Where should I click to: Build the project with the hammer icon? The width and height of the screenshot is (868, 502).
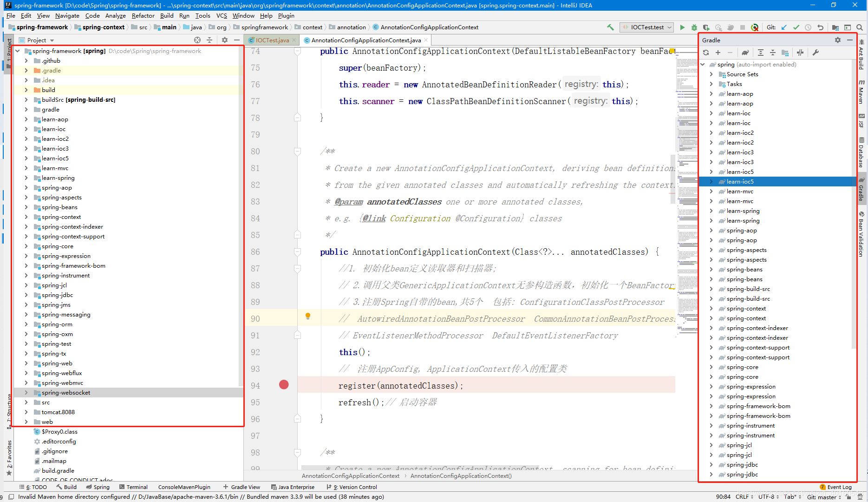611,27
